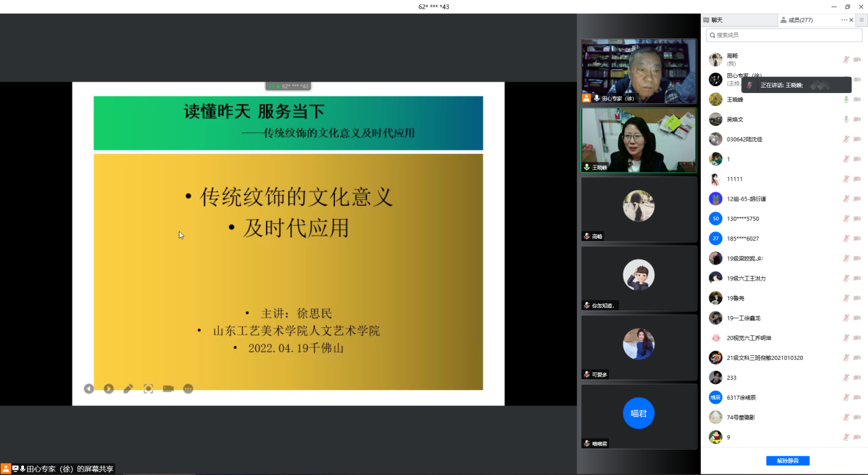The width and height of the screenshot is (868, 475).
Task: Select 王晓峰 video thumbnail
Action: (638, 140)
